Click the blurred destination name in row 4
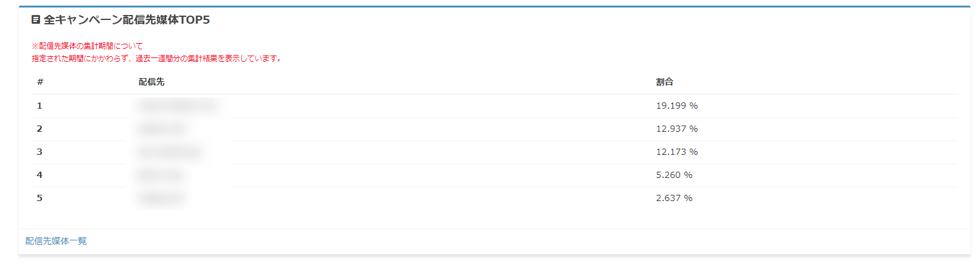This screenshot has height=266, width=980. coord(161,175)
